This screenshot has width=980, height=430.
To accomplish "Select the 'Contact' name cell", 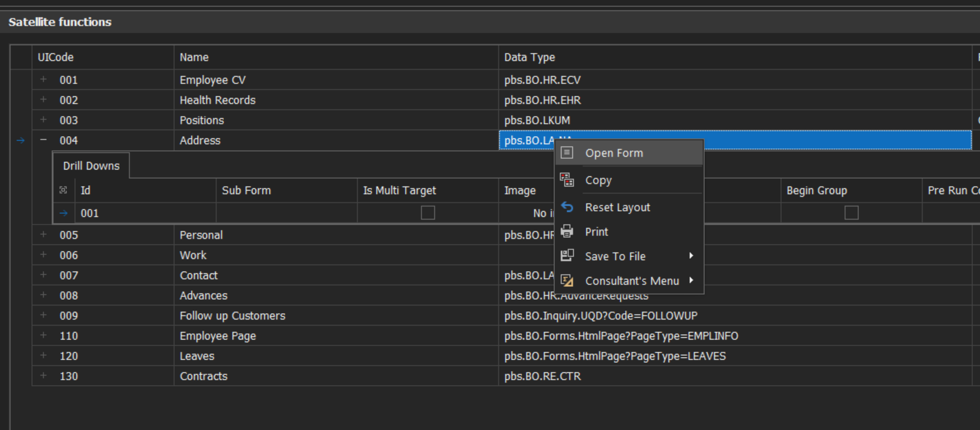I will [336, 275].
